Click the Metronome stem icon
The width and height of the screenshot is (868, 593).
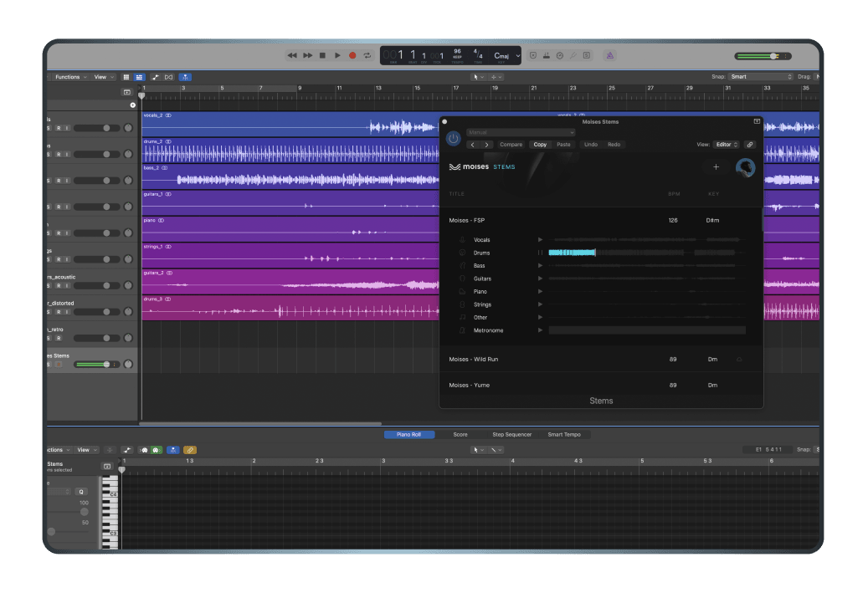(462, 330)
